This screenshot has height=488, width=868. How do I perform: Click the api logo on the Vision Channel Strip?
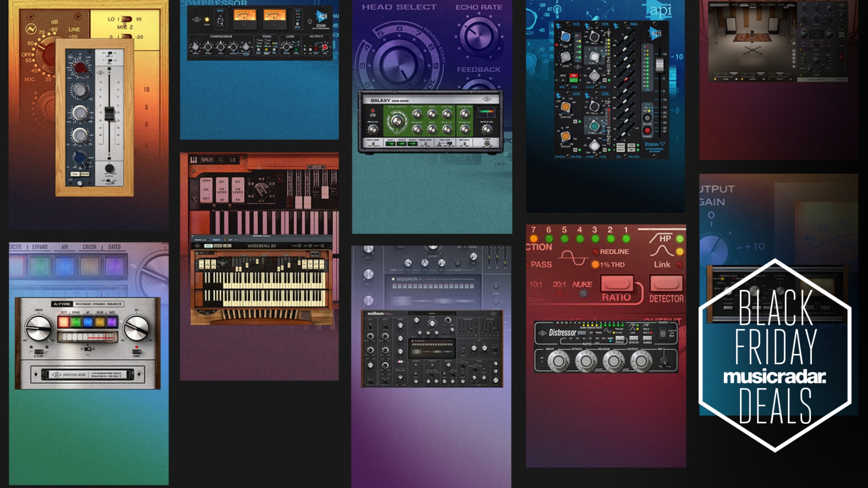(x=654, y=32)
